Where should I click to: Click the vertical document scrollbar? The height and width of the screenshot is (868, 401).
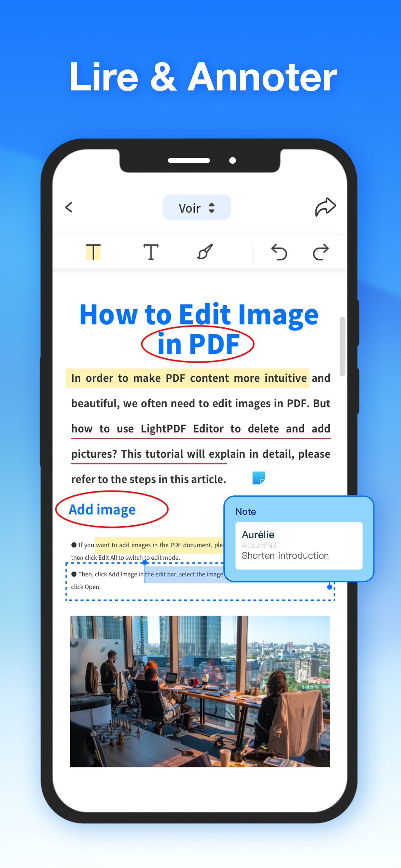(342, 346)
